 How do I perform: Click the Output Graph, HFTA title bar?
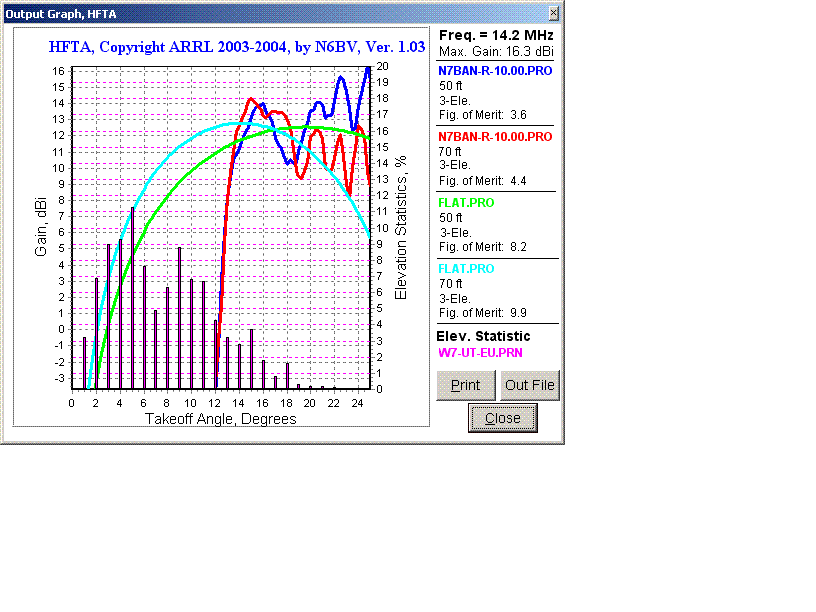pos(250,13)
